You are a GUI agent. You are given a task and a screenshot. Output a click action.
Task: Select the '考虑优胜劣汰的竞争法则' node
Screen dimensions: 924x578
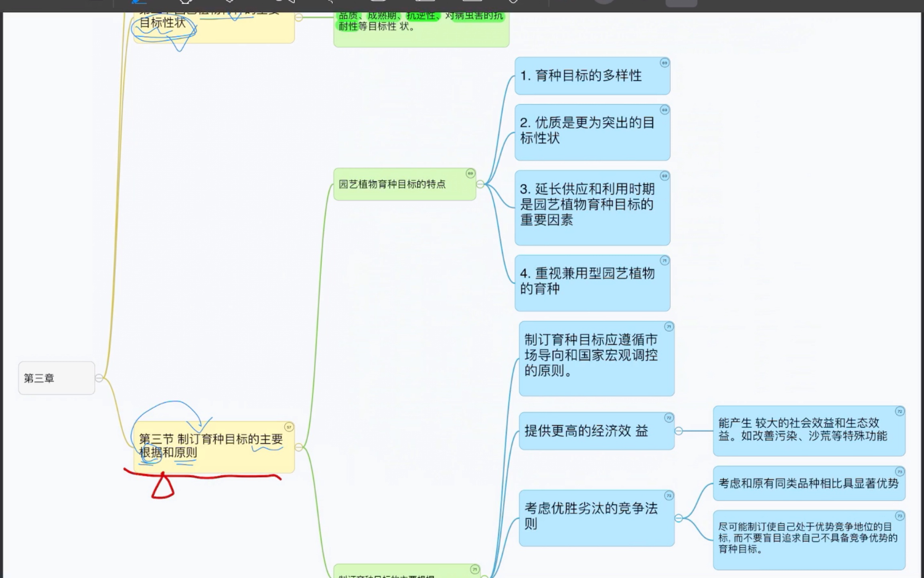[597, 518]
